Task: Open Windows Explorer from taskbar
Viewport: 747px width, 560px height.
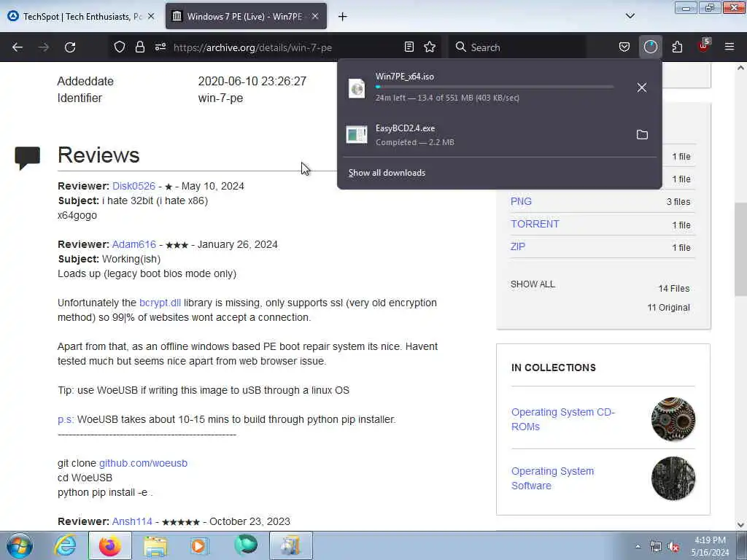Action: (156, 545)
